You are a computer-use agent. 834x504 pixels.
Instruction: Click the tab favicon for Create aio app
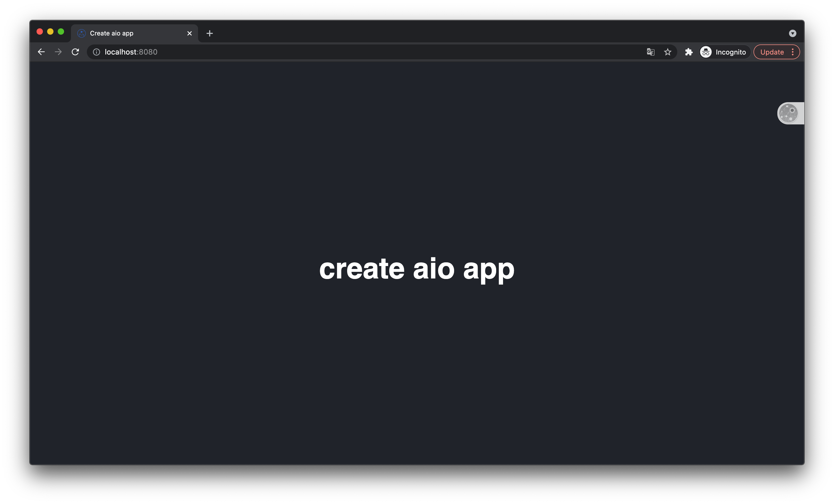pos(82,33)
